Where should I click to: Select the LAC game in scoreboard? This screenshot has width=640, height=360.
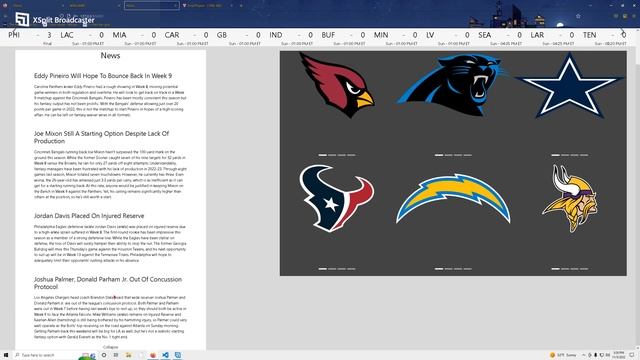(x=82, y=38)
